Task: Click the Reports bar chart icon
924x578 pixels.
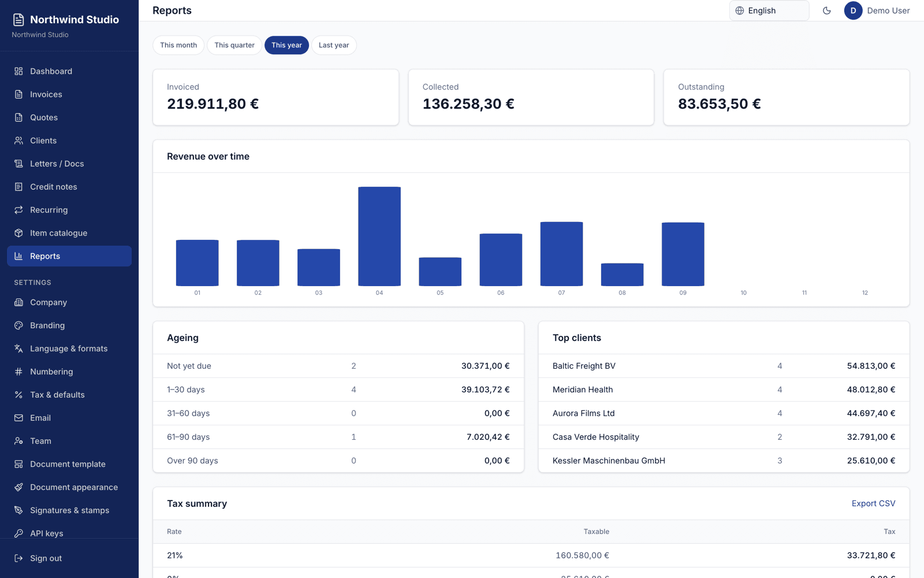Action: click(18, 256)
